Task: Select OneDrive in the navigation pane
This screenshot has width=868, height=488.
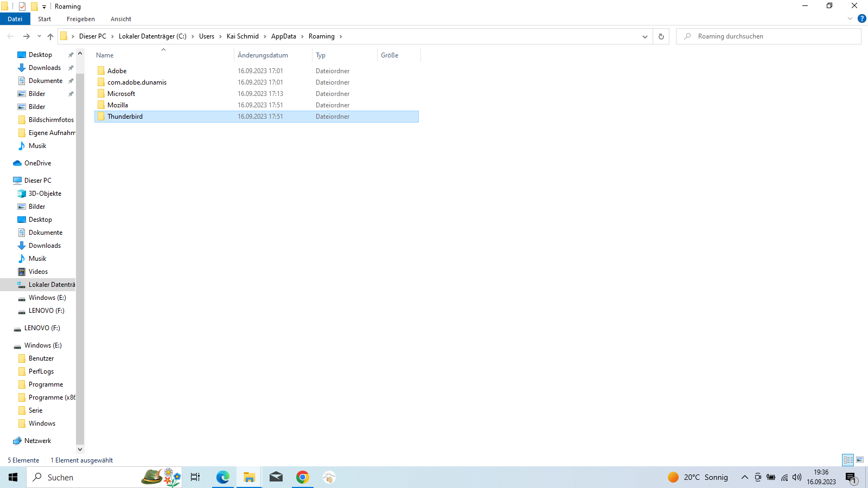Action: pyautogui.click(x=37, y=163)
